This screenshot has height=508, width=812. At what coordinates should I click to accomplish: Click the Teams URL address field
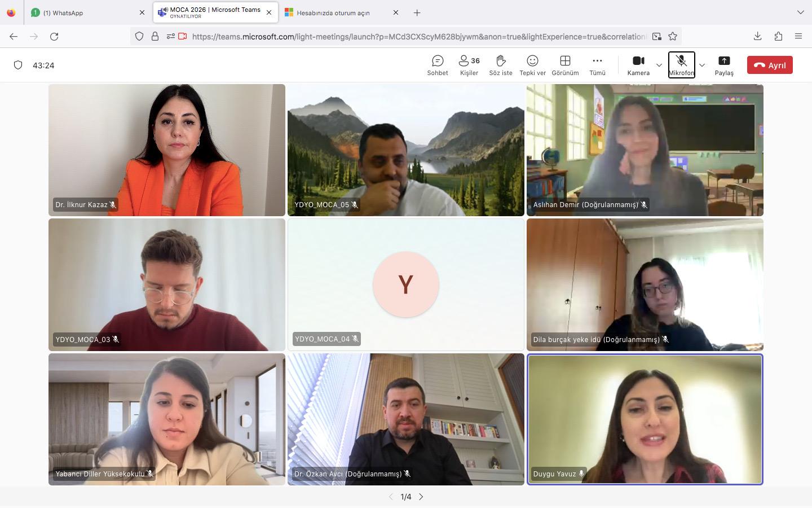[x=417, y=36]
